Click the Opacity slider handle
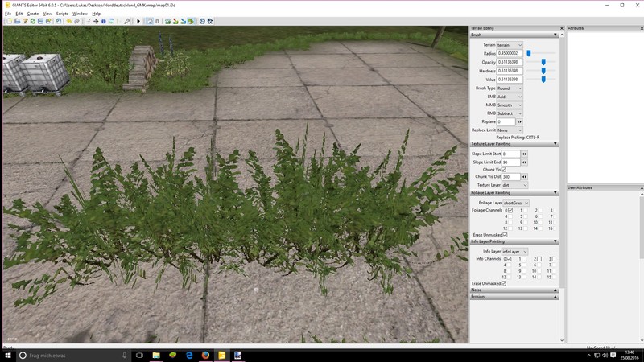644x362 pixels. 544,62
